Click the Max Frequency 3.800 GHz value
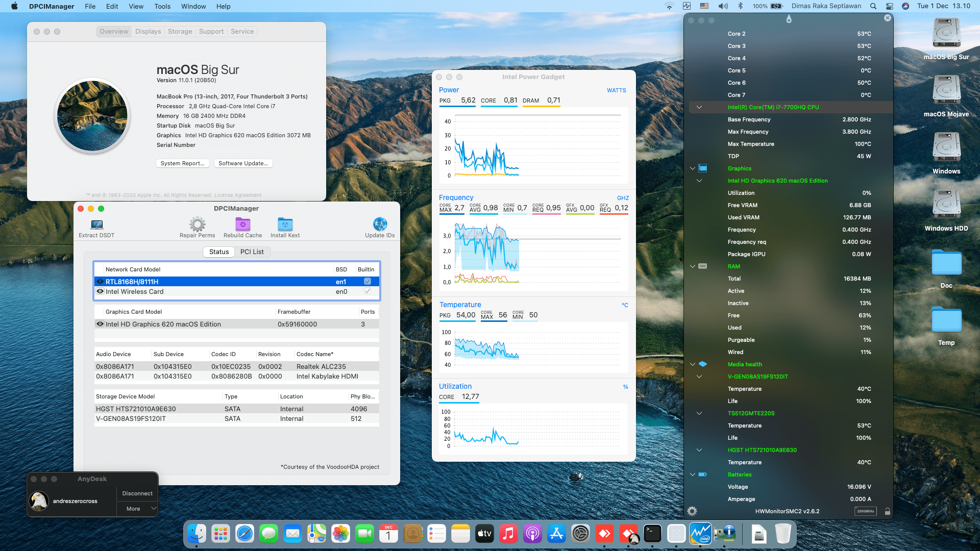The height and width of the screenshot is (551, 980). pos(856,132)
